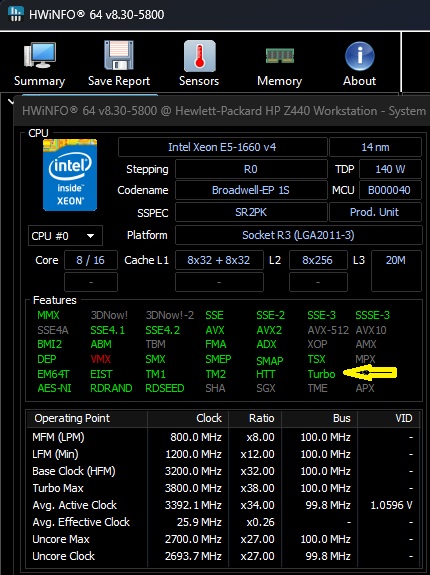The height and width of the screenshot is (575, 430).
Task: Click the Turbo feature label
Action: pyautogui.click(x=321, y=374)
